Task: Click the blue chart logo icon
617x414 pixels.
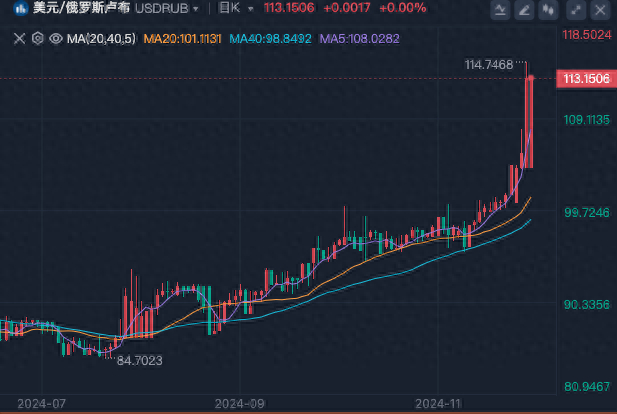Action: pyautogui.click(x=20, y=8)
